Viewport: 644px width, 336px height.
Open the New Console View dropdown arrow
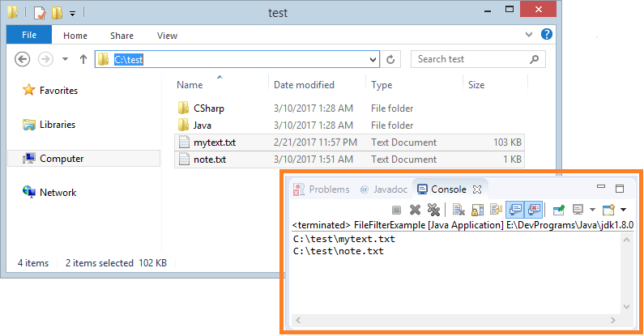(x=623, y=210)
